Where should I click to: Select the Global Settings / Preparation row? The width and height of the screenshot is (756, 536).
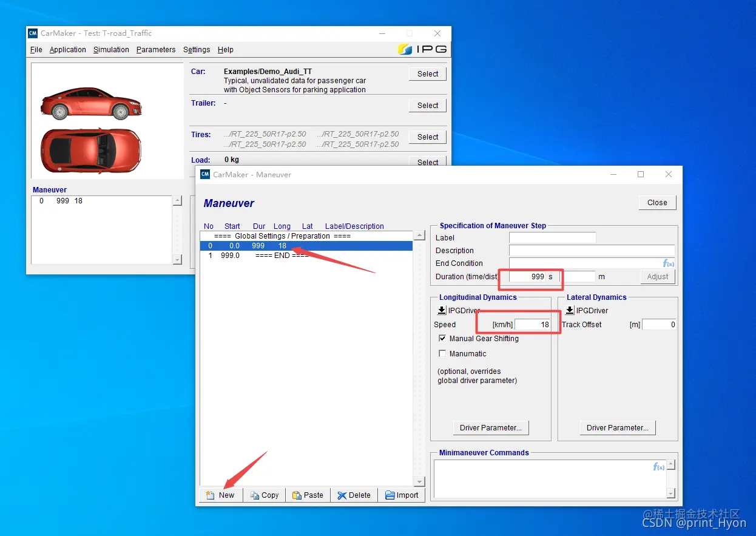[x=306, y=236]
